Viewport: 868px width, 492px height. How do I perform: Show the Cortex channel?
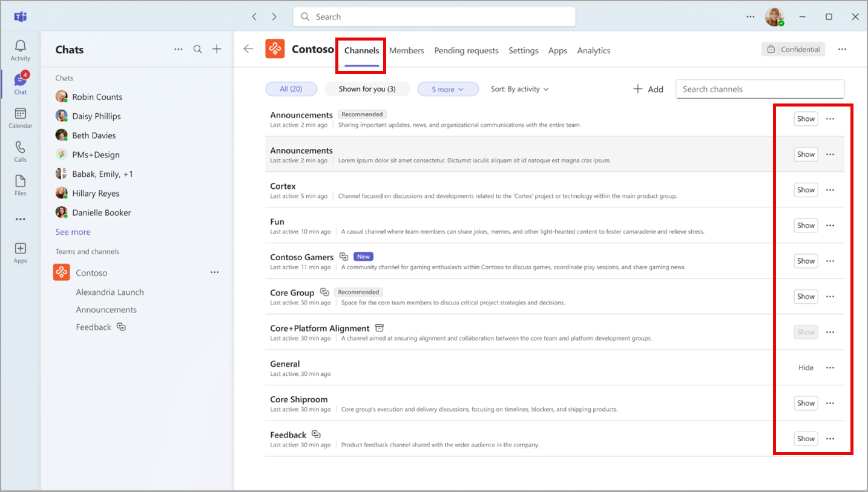(x=806, y=190)
